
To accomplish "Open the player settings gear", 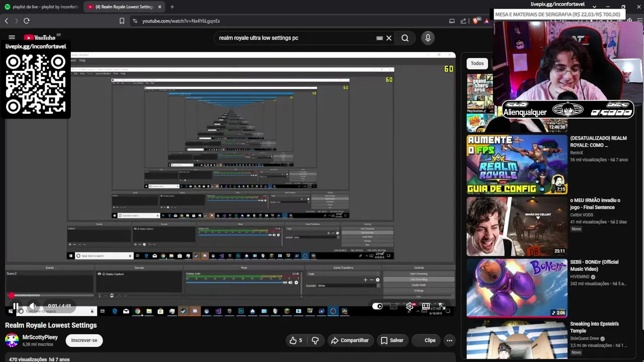I will tap(410, 306).
